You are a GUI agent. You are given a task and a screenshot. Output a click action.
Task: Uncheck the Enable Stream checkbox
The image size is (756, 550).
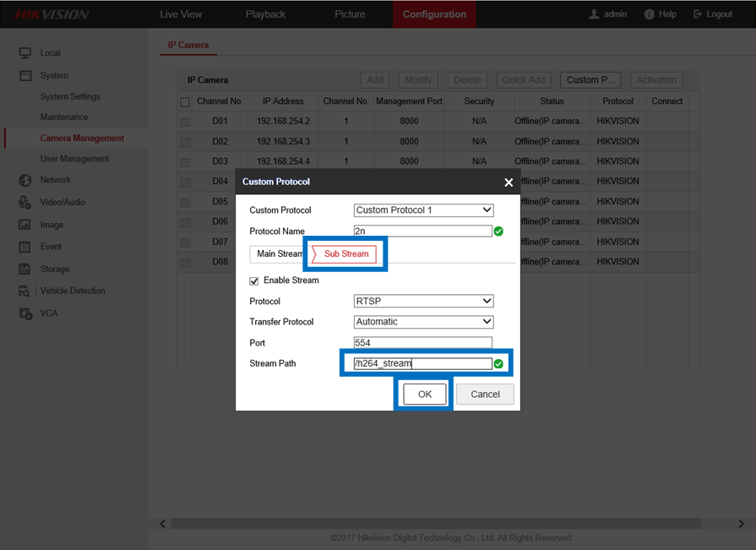click(x=254, y=280)
